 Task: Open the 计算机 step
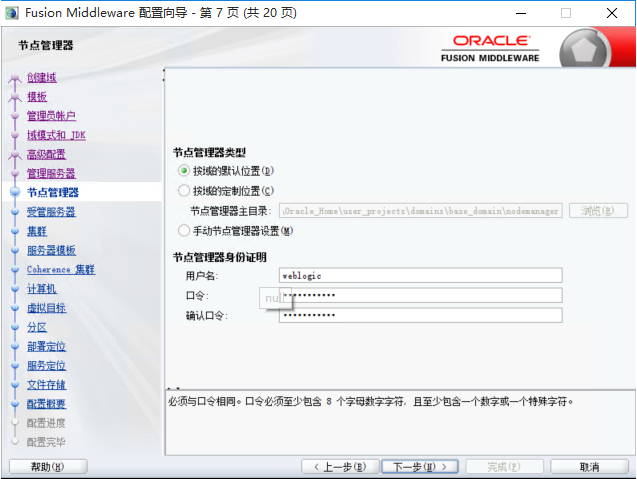[x=42, y=289]
